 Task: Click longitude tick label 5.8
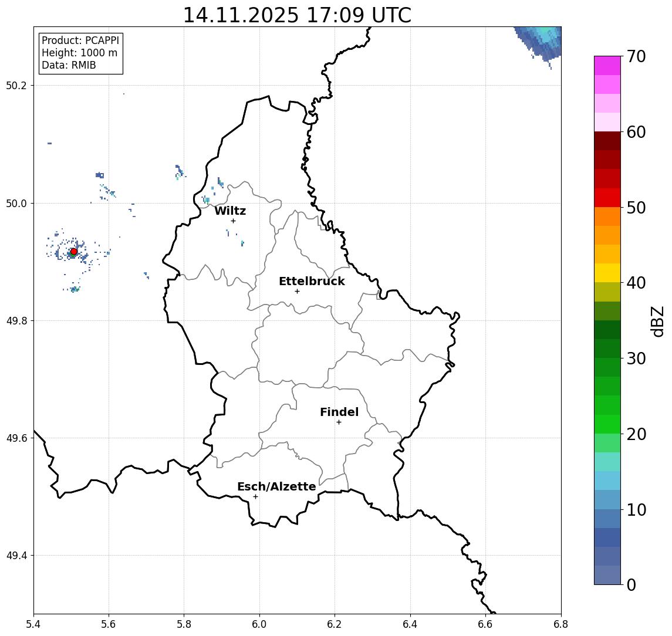click(x=184, y=624)
